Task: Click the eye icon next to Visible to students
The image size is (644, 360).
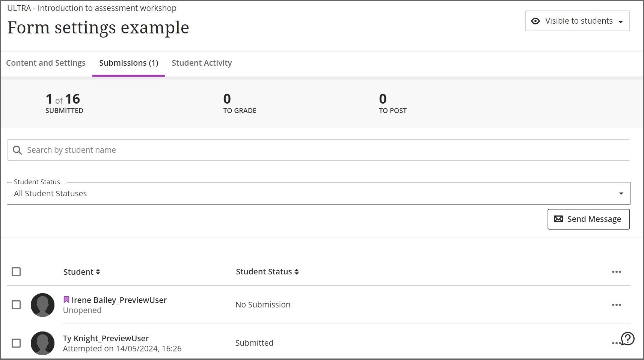Action: (x=536, y=21)
